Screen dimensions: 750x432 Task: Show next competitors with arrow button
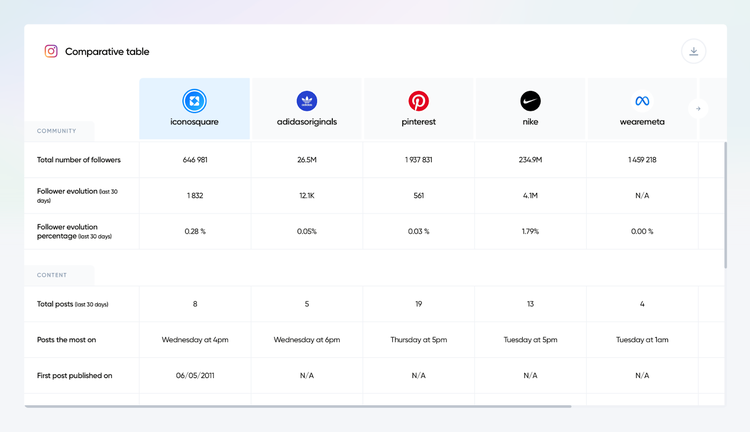698,109
